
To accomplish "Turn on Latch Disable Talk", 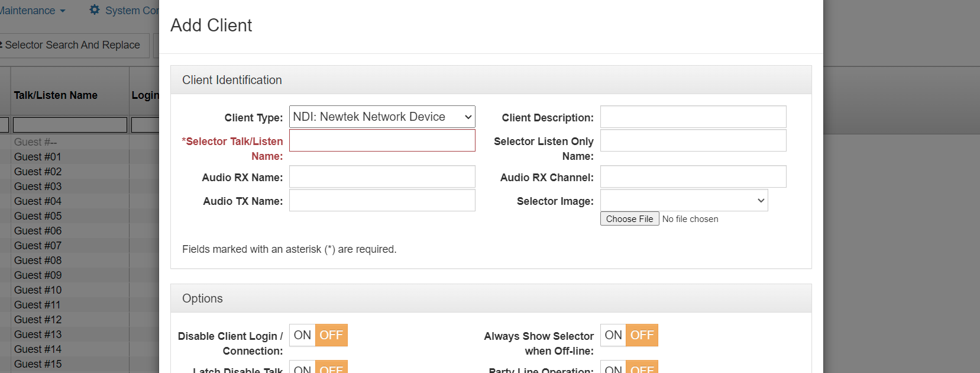I will tap(302, 368).
